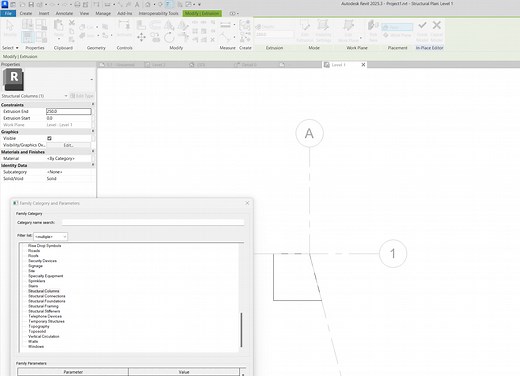The height and width of the screenshot is (376, 520).
Task: Open the ribbon display options dropdown beside Modify tab
Action: [x=234, y=13]
